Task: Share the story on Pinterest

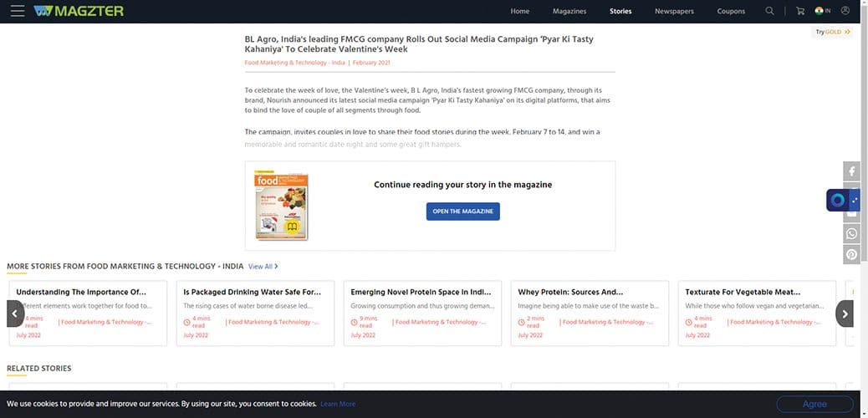Action: [851, 254]
